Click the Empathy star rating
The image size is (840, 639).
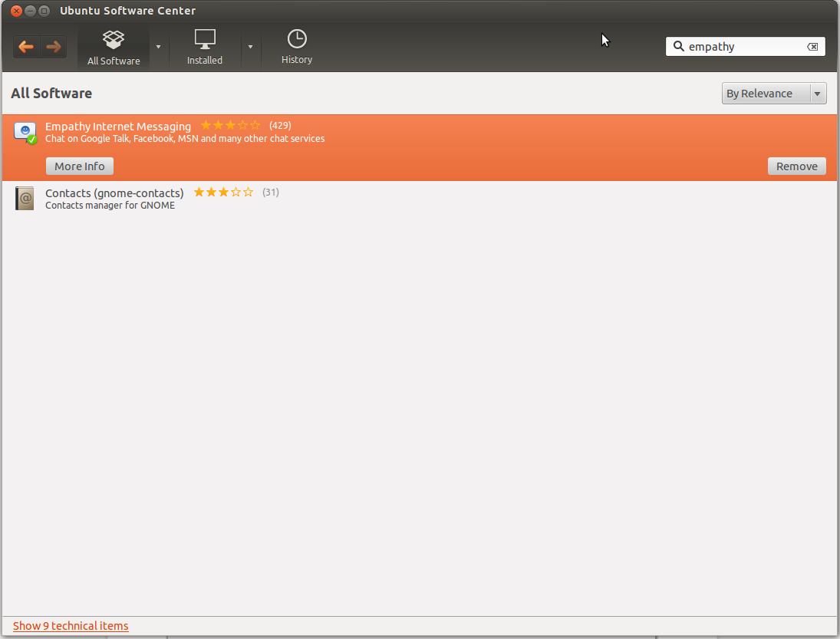(x=230, y=125)
